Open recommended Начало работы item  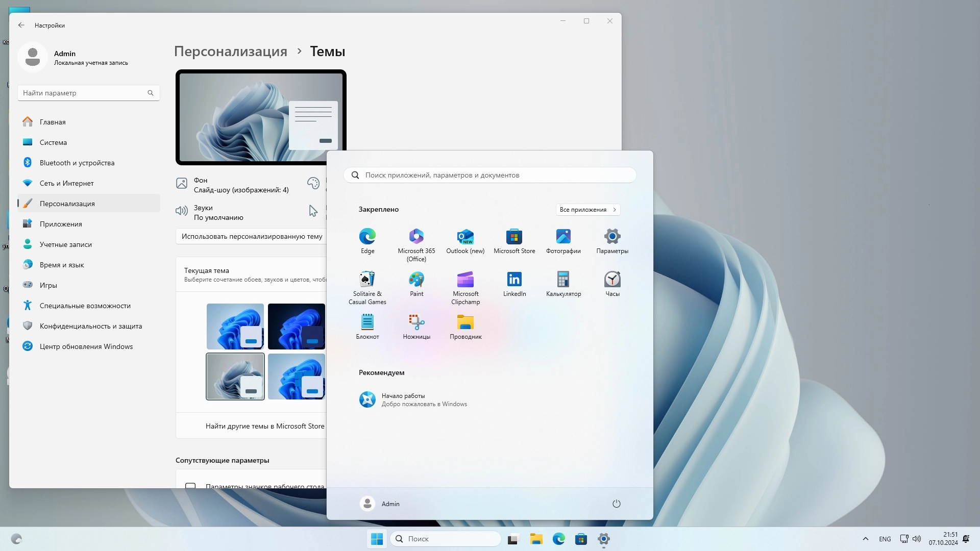pyautogui.click(x=412, y=399)
